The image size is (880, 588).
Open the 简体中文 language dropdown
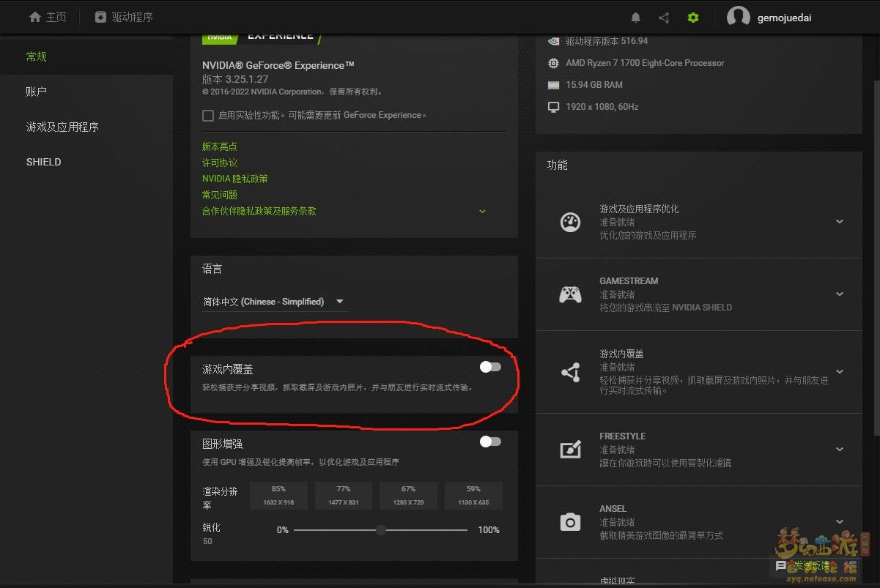pos(274,302)
